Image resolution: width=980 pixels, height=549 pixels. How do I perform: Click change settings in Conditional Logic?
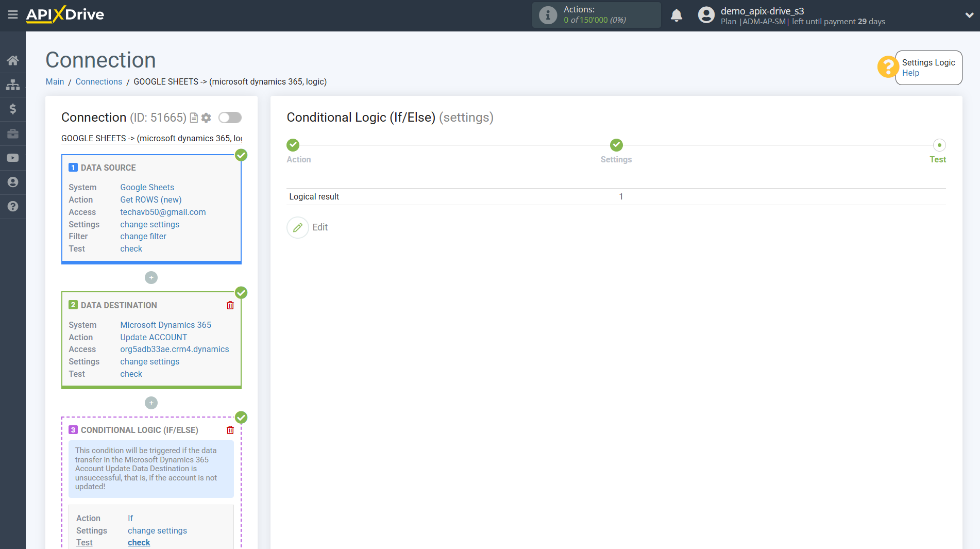click(157, 531)
